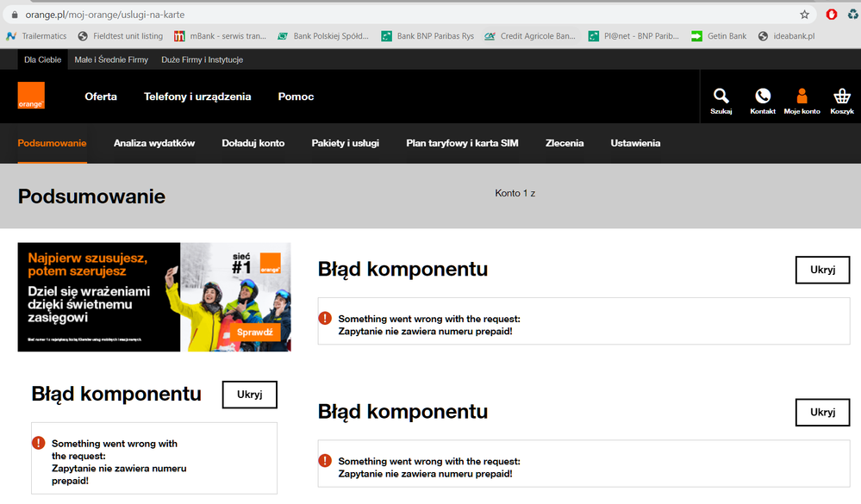Click the Opera extension icon
This screenshot has height=504, width=861.
(832, 15)
